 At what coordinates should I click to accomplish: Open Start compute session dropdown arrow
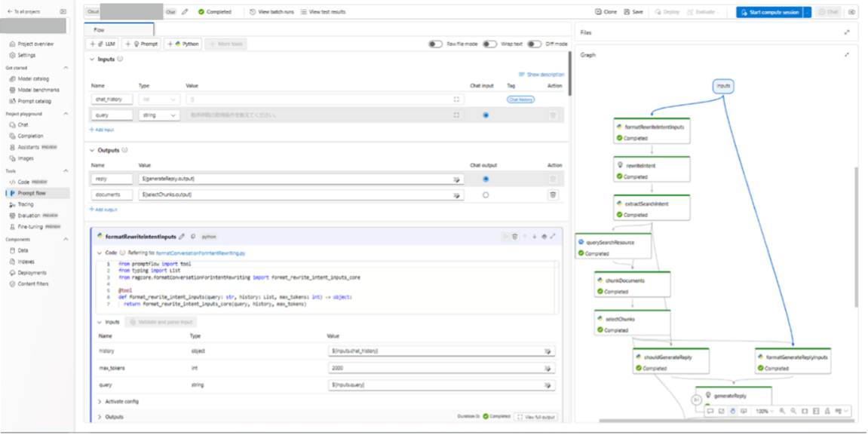tap(808, 11)
